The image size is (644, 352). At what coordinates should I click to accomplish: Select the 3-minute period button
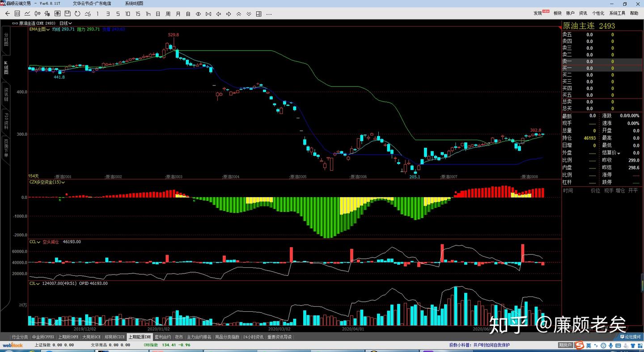pos(108,14)
